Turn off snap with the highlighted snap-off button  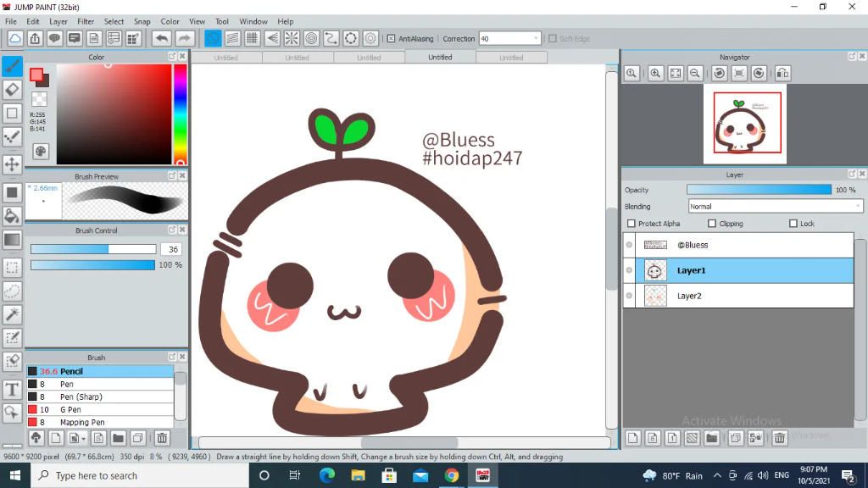pos(213,38)
